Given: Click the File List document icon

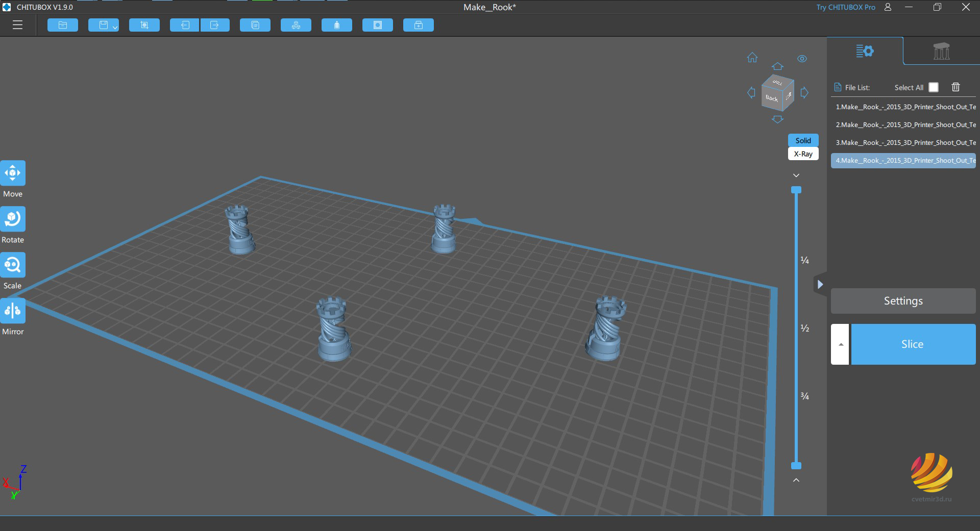Looking at the screenshot, I should click(x=837, y=87).
